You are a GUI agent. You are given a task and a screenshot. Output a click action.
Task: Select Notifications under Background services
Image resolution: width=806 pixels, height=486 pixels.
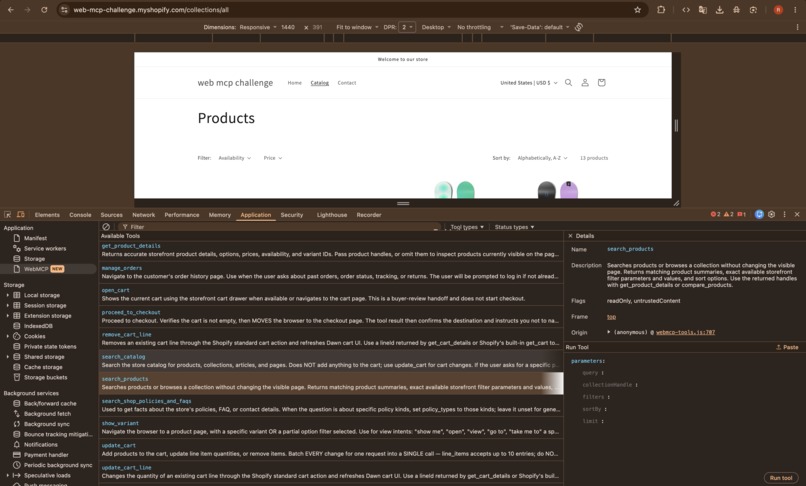41,445
